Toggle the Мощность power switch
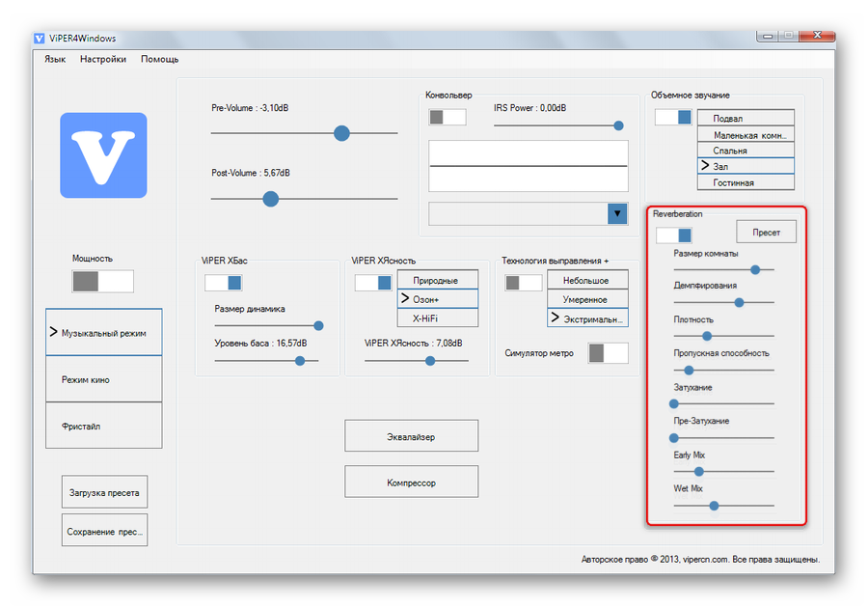 [x=103, y=281]
